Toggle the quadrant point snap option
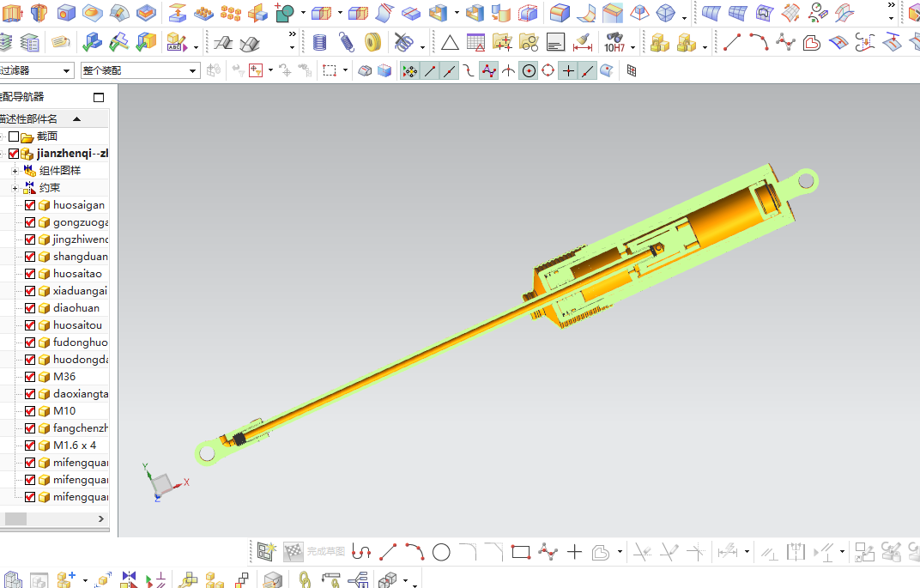The height and width of the screenshot is (588, 920). coord(548,71)
